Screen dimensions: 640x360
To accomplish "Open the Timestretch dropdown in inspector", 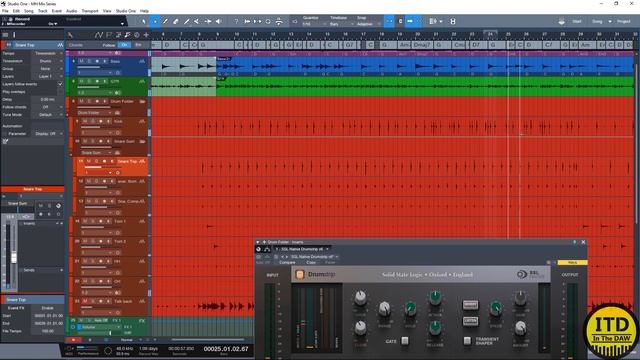I will tap(47, 61).
